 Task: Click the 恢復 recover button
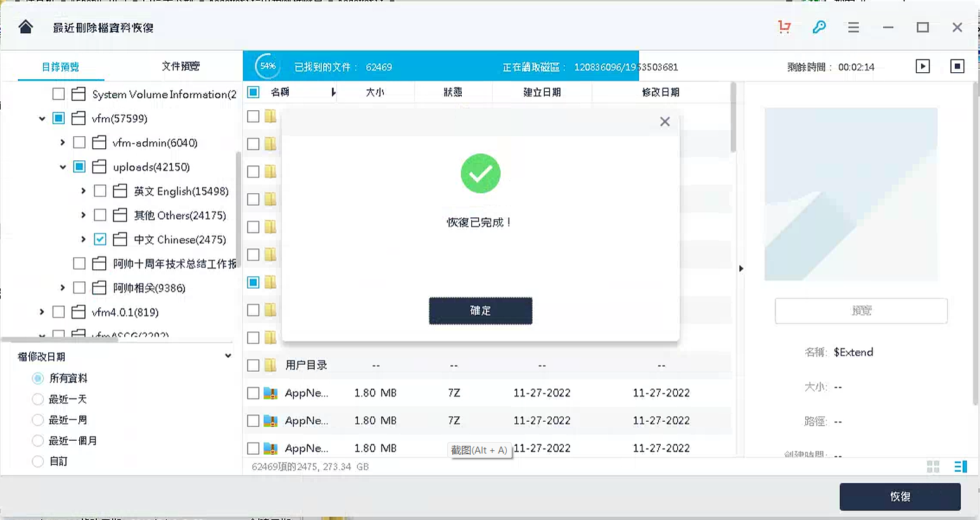(900, 497)
